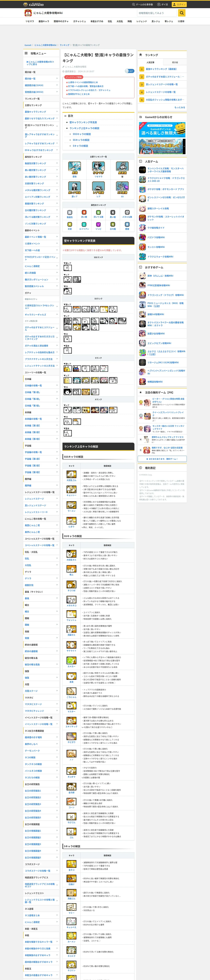Open 12周年 in top navigation

click(x=181, y=21)
